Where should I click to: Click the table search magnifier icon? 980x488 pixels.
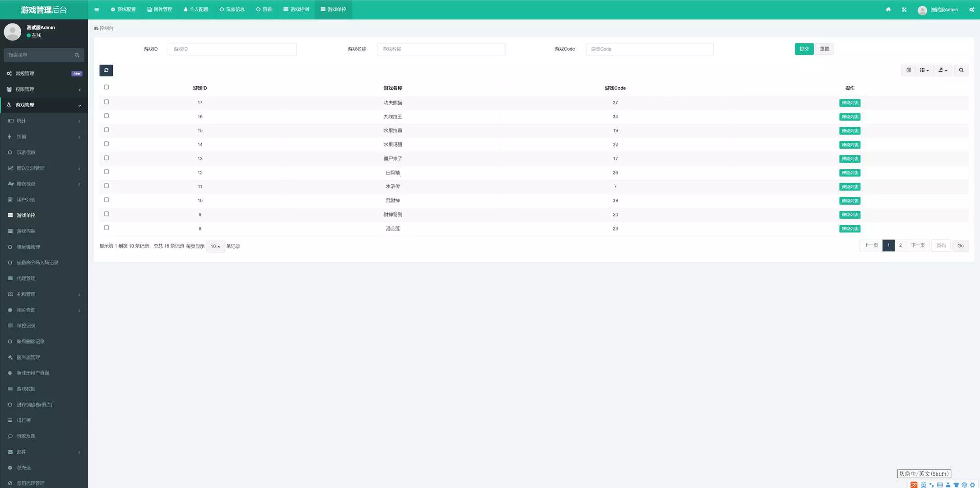pos(961,70)
